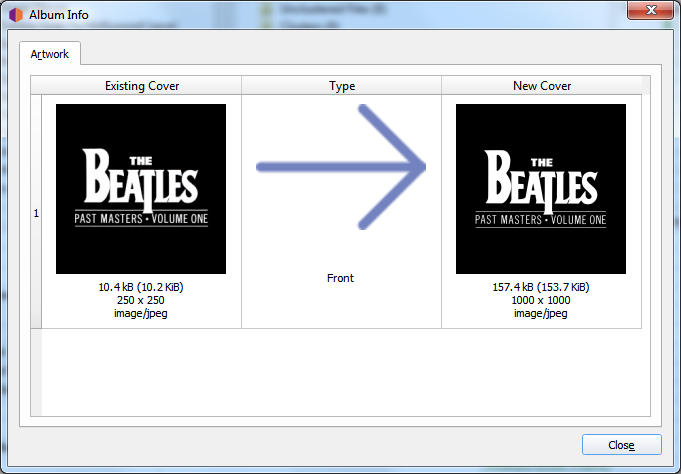Select the Artwork tab
681x474 pixels.
coord(50,54)
